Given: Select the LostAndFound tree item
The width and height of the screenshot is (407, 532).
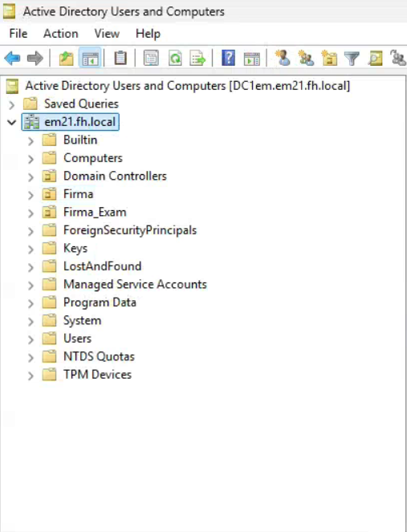Looking at the screenshot, I should 103,266.
